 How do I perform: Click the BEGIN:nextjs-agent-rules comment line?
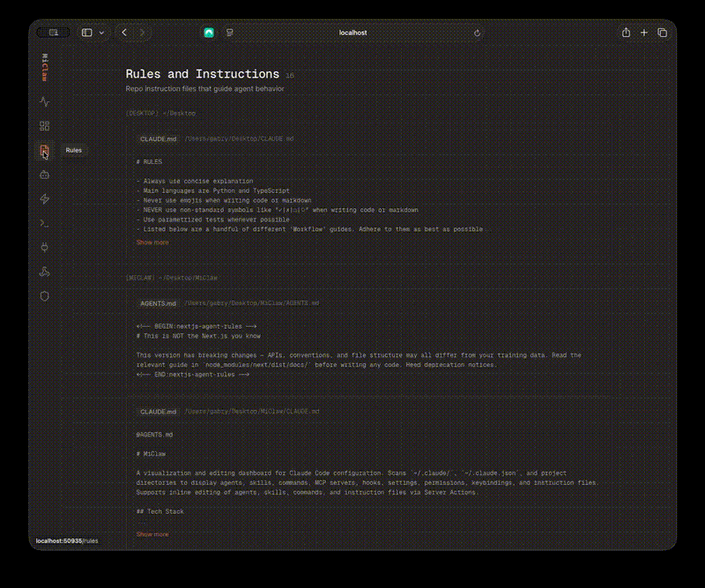pyautogui.click(x=197, y=326)
